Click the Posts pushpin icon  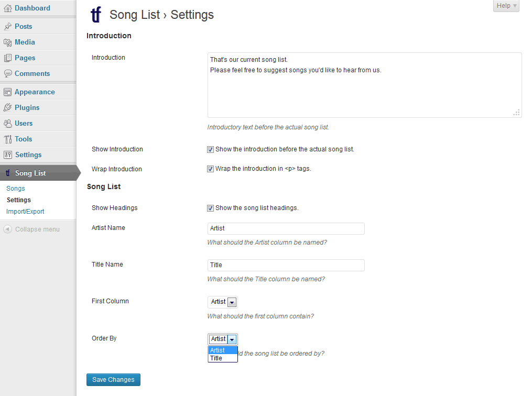(x=8, y=27)
